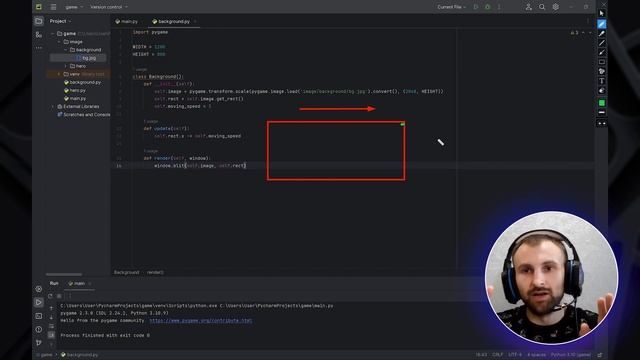This screenshot has height=360, width=640.
Task: Open the Project view options dropdown
Action: click(x=60, y=21)
